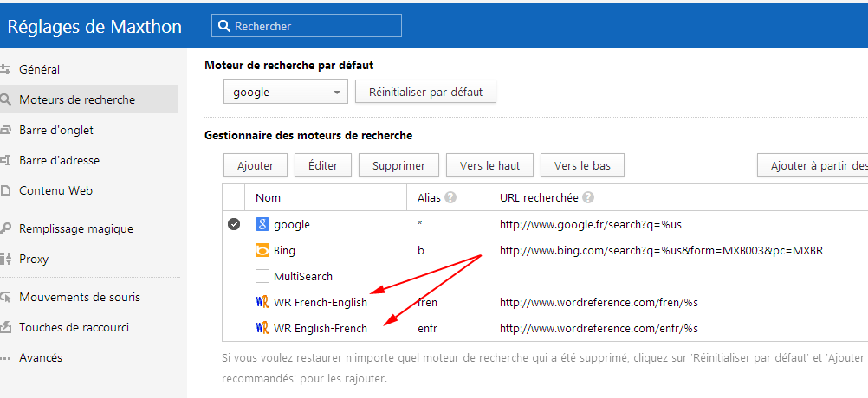Viewport: 868px width, 398px height.
Task: Click the Alias column header
Action: pyautogui.click(x=430, y=197)
